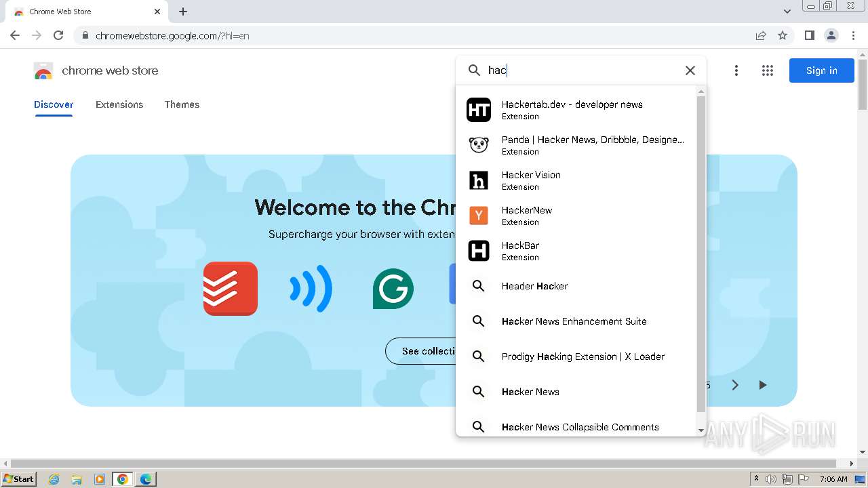
Task: Click the taskbar clock 7:06 AM
Action: pyautogui.click(x=833, y=479)
